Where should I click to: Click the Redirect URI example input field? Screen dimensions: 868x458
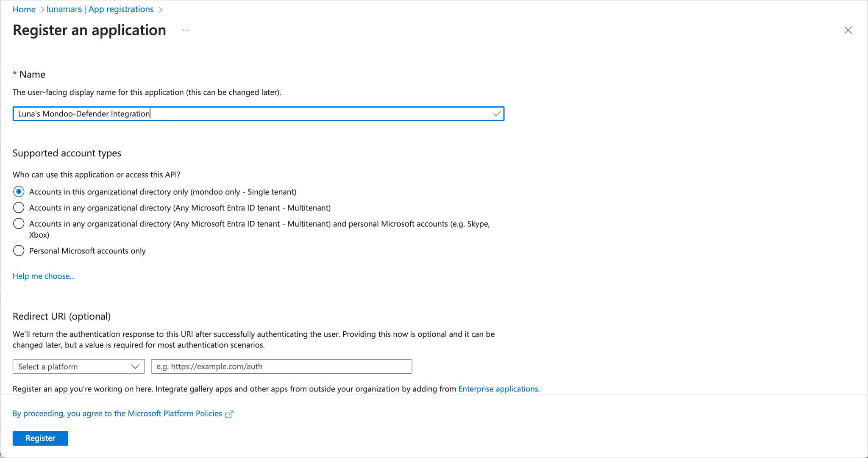[281, 366]
